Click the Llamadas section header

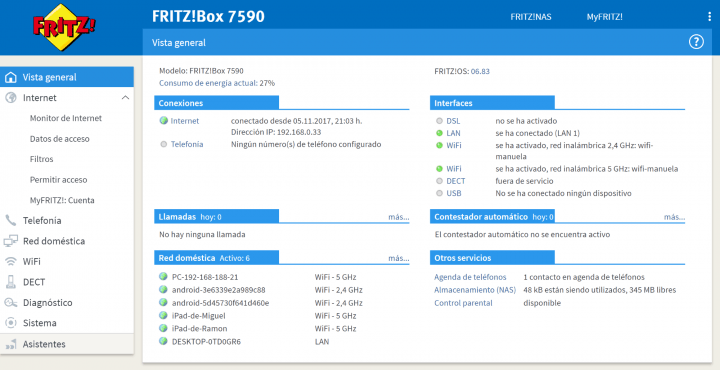pyautogui.click(x=216, y=217)
